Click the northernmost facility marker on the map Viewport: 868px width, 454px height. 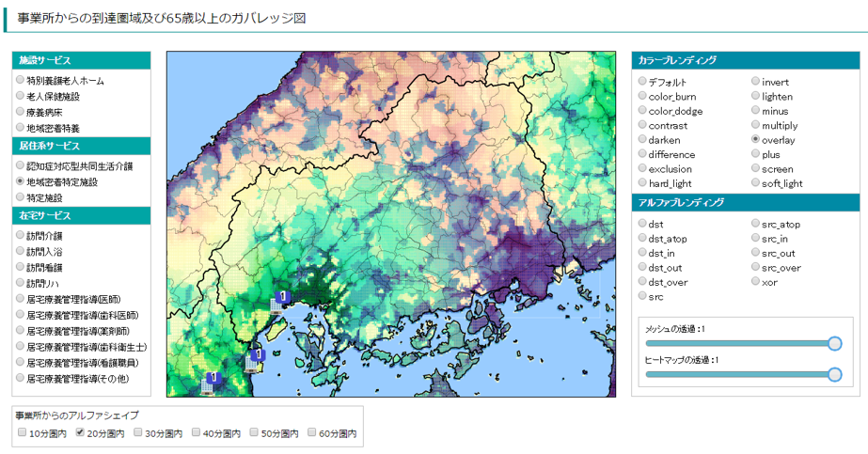(x=283, y=297)
